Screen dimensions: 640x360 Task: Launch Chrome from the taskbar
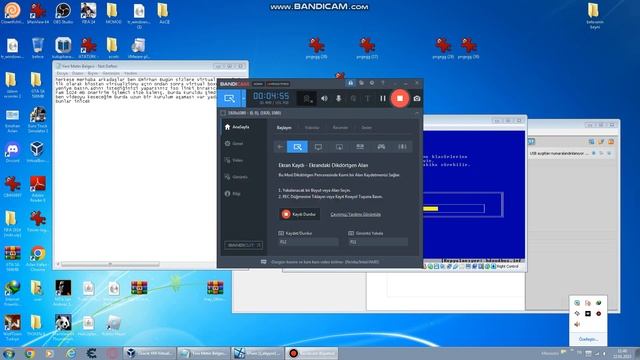pos(29,353)
